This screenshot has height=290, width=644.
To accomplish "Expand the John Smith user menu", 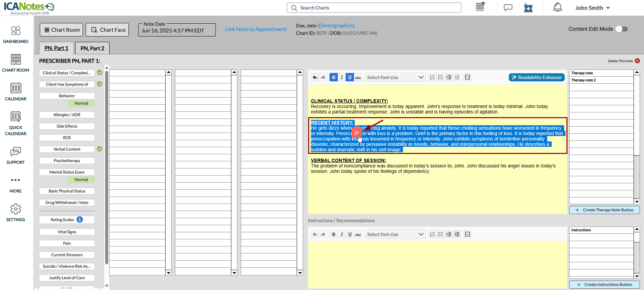I will pos(592,8).
